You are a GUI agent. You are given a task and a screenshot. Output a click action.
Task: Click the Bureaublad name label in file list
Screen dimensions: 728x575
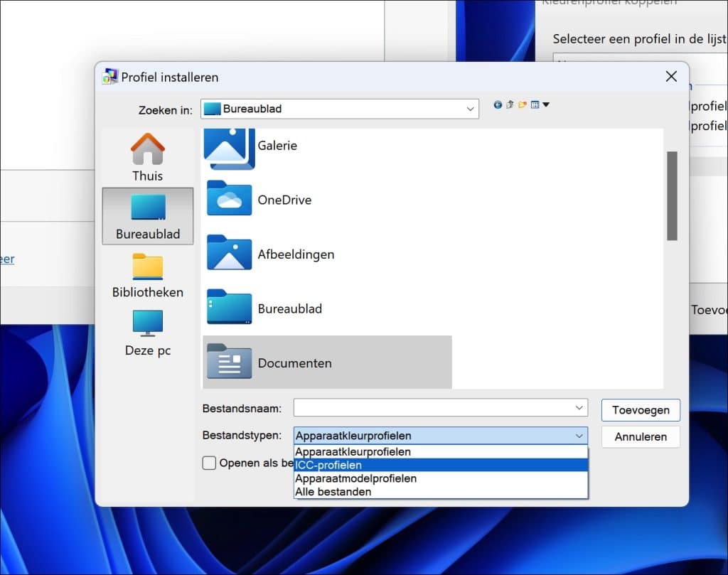point(290,308)
